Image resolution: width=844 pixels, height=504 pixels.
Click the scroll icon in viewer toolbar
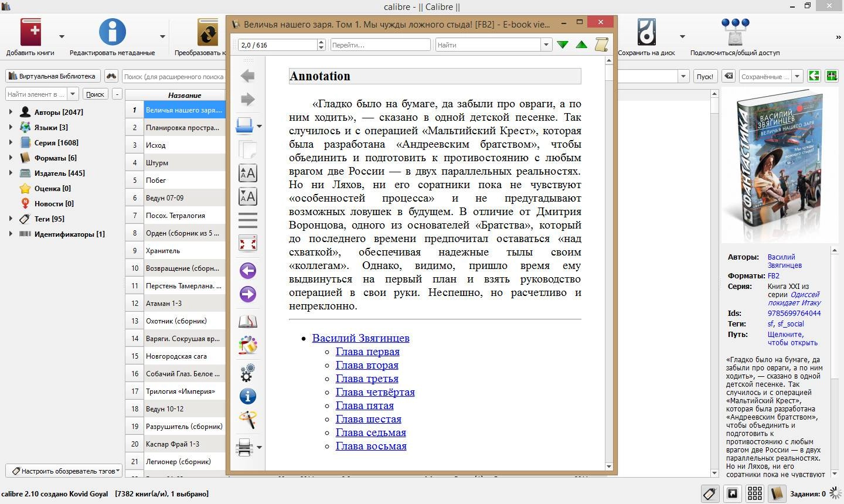coord(601,44)
